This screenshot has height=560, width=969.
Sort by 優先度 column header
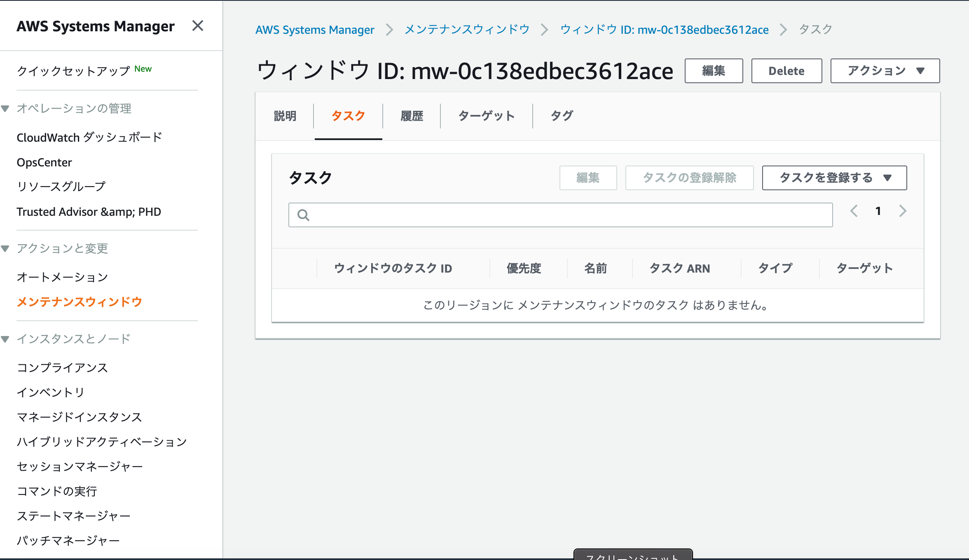click(524, 268)
